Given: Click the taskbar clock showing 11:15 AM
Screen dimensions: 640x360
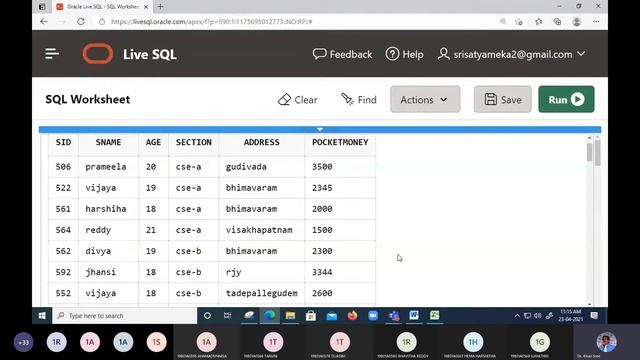Looking at the screenshot, I should [x=571, y=316].
